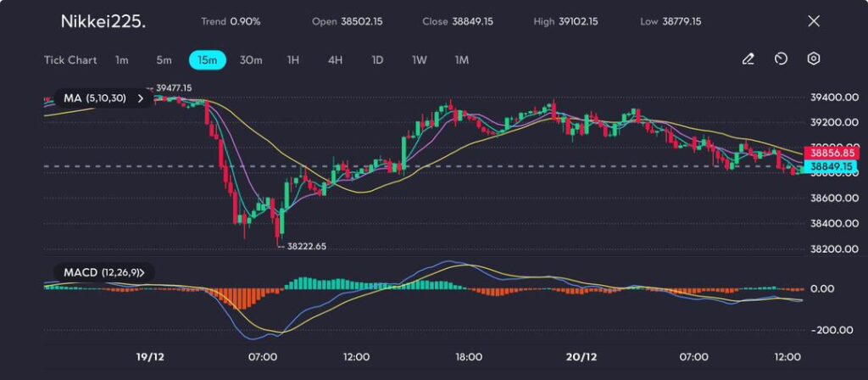Screen dimensions: 868x380
Task: Switch to the Tick Chart view
Action: pyautogui.click(x=70, y=60)
